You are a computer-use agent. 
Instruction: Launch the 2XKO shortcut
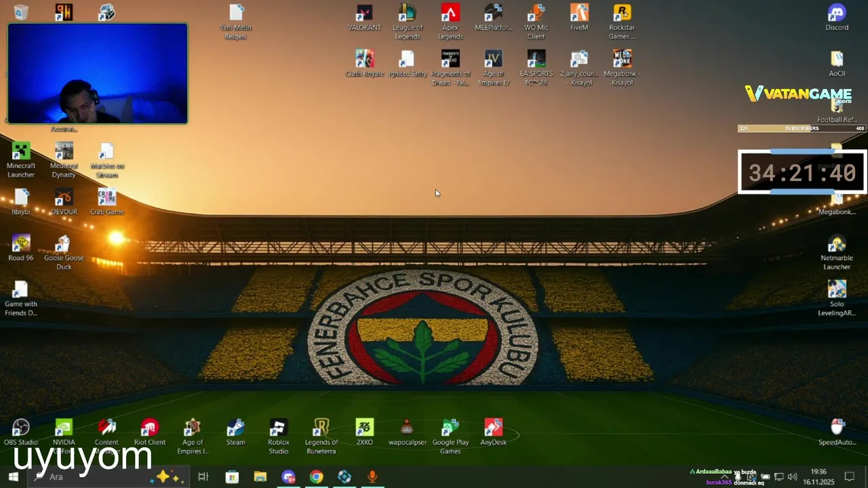364,432
